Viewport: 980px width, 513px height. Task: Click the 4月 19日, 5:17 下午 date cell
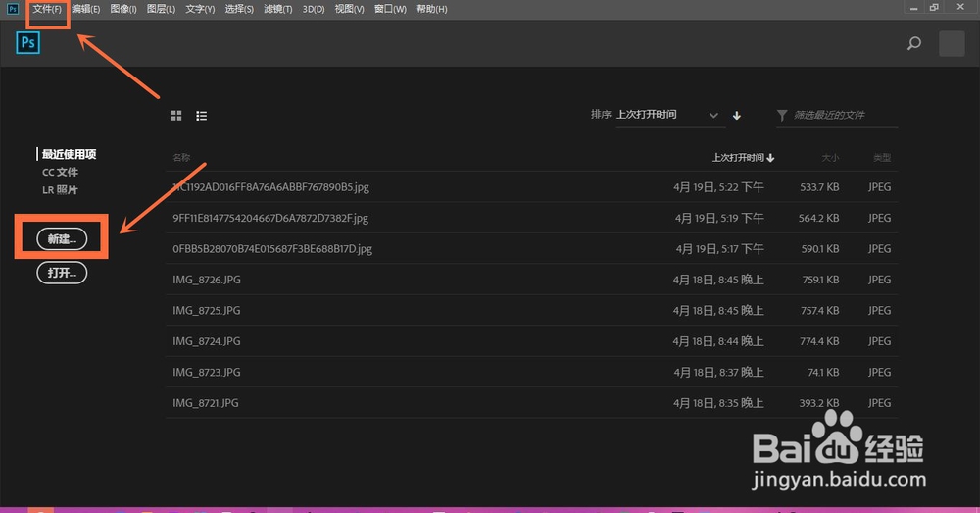(720, 248)
